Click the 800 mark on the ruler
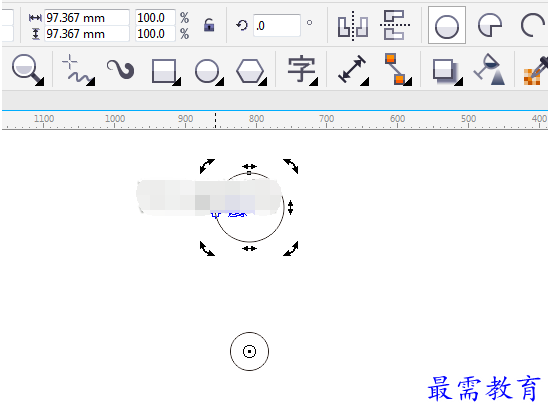This screenshot has height=420, width=549. click(x=256, y=119)
